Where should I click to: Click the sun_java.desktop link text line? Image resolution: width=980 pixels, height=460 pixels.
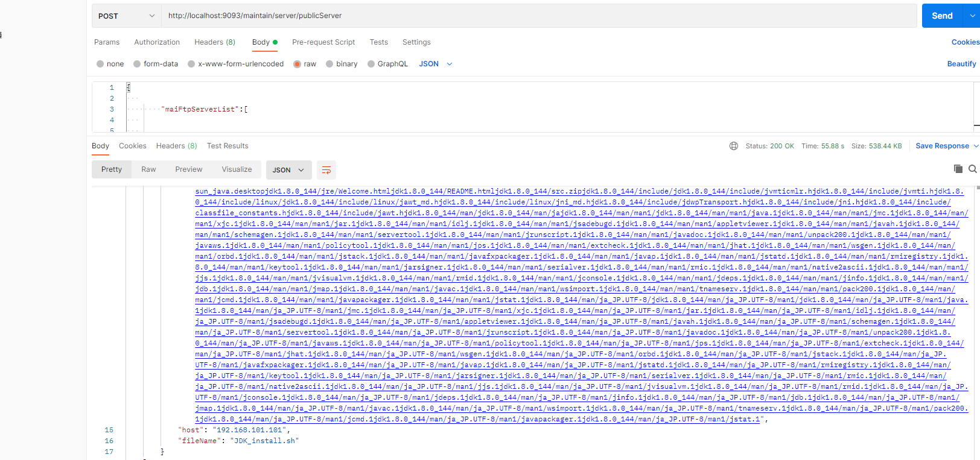pyautogui.click(x=579, y=191)
